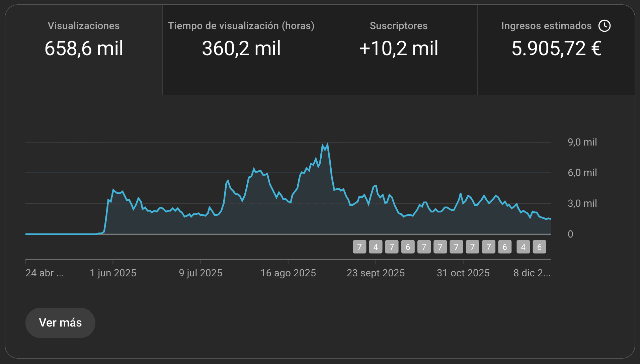Select the 7 badge between the first 4 and first 6
This screenshot has width=640, height=364.
tap(392, 247)
